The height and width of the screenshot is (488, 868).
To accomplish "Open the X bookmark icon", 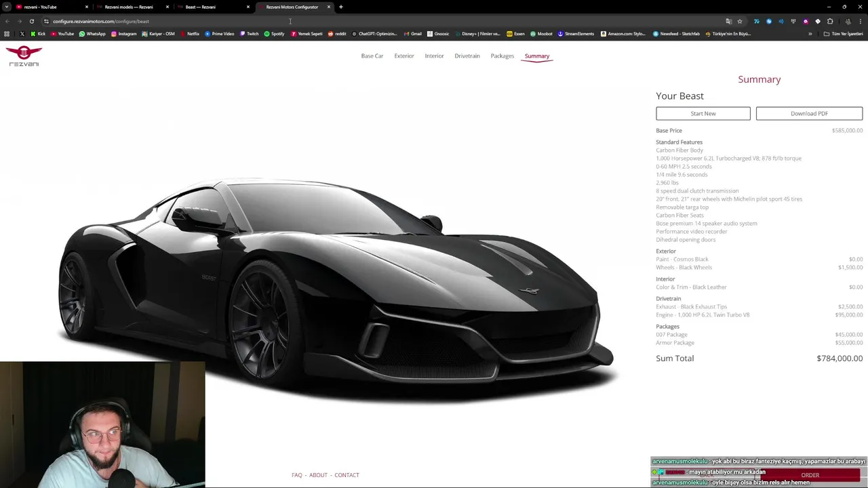I will coord(22,34).
